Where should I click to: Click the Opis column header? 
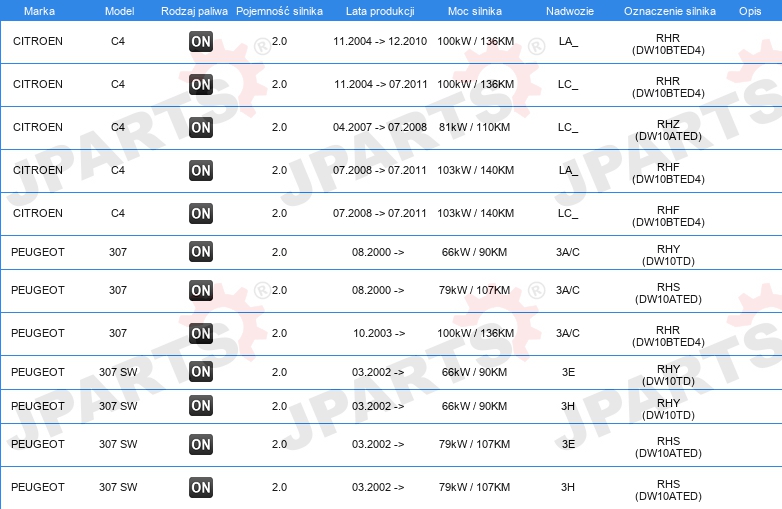coord(750,11)
